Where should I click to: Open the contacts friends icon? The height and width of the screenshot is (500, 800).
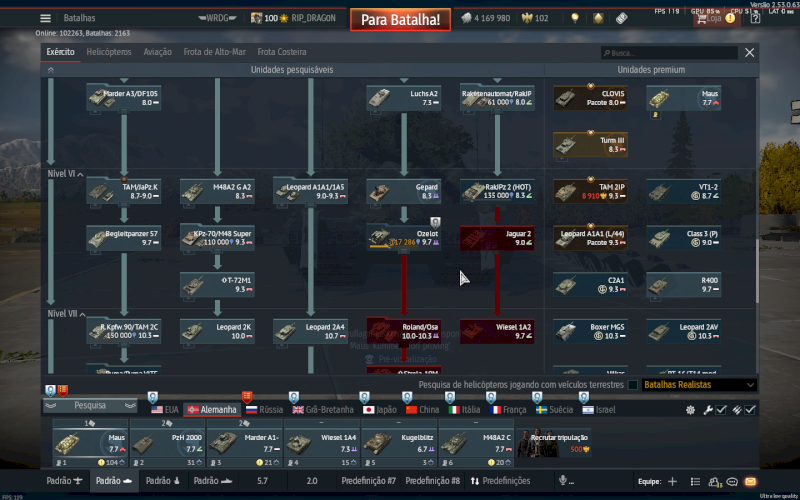click(x=714, y=481)
